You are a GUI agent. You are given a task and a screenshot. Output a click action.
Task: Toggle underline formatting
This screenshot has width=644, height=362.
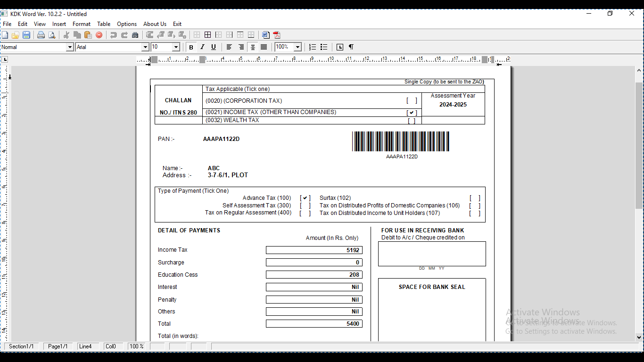point(214,47)
